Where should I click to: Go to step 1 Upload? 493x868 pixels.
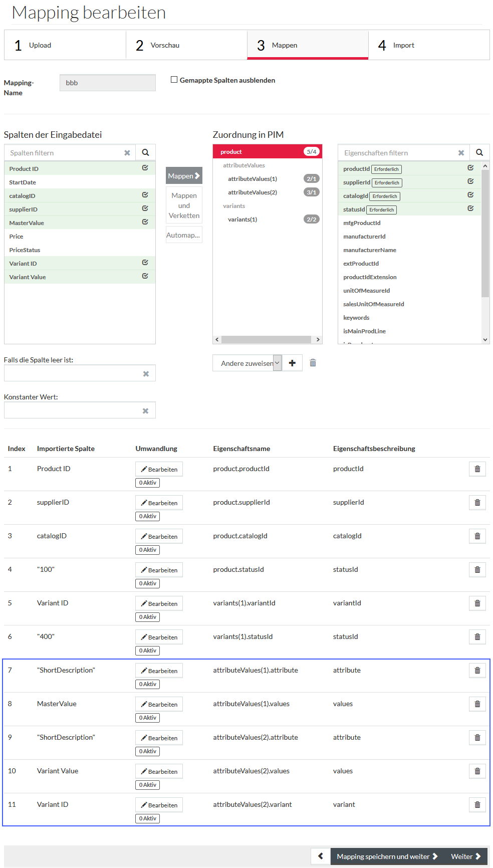(65, 45)
